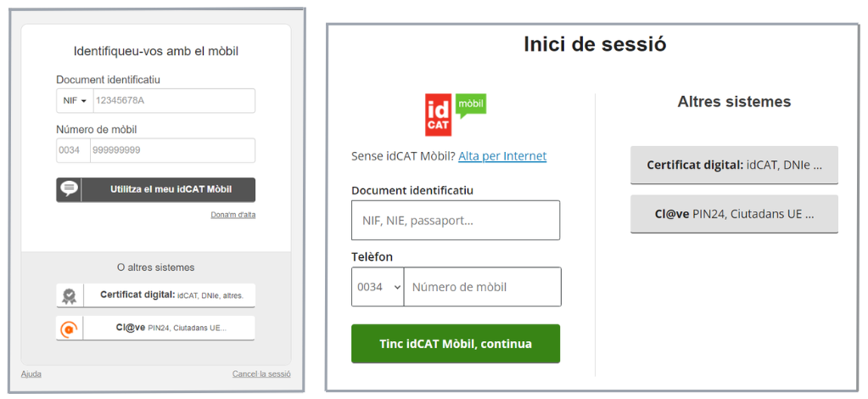This screenshot has height=399, width=868.
Task: Click the Sense idCAT Mòbil? text
Action: (x=404, y=156)
